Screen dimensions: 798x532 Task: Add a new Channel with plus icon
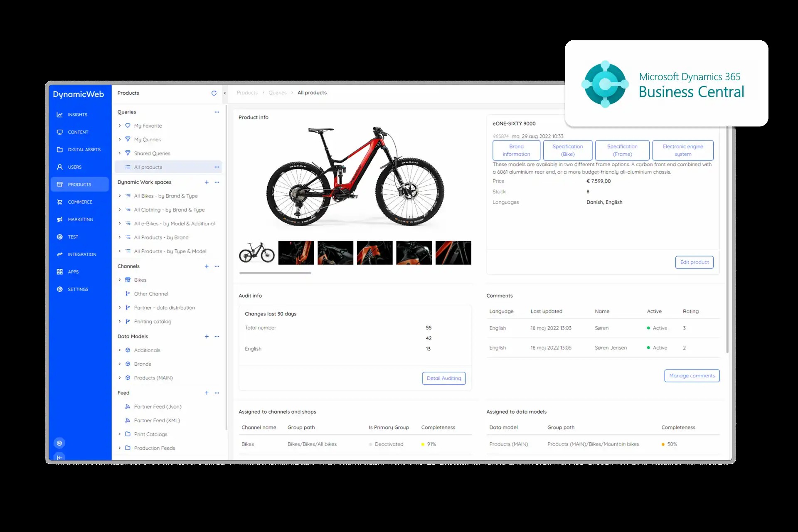pyautogui.click(x=207, y=266)
